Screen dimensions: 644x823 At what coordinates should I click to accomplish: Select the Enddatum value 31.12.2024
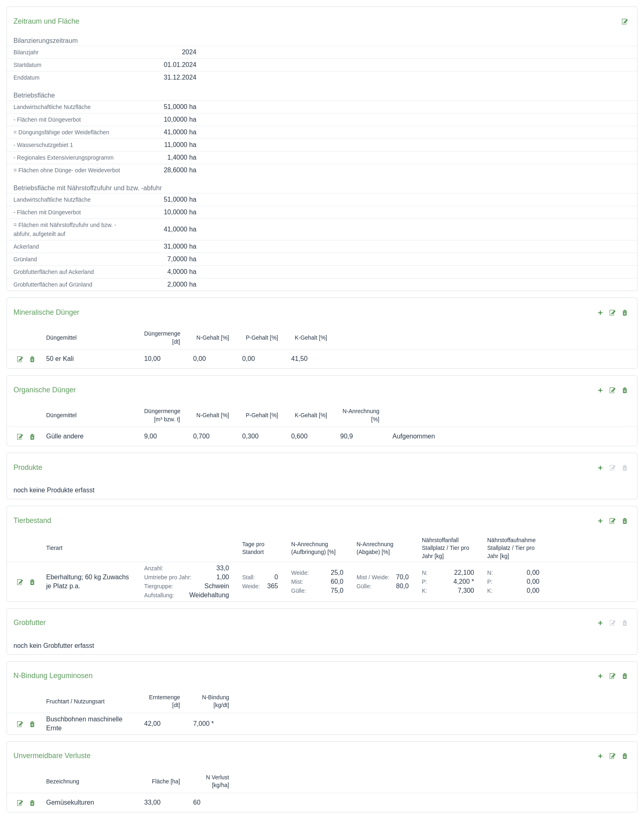click(x=180, y=78)
